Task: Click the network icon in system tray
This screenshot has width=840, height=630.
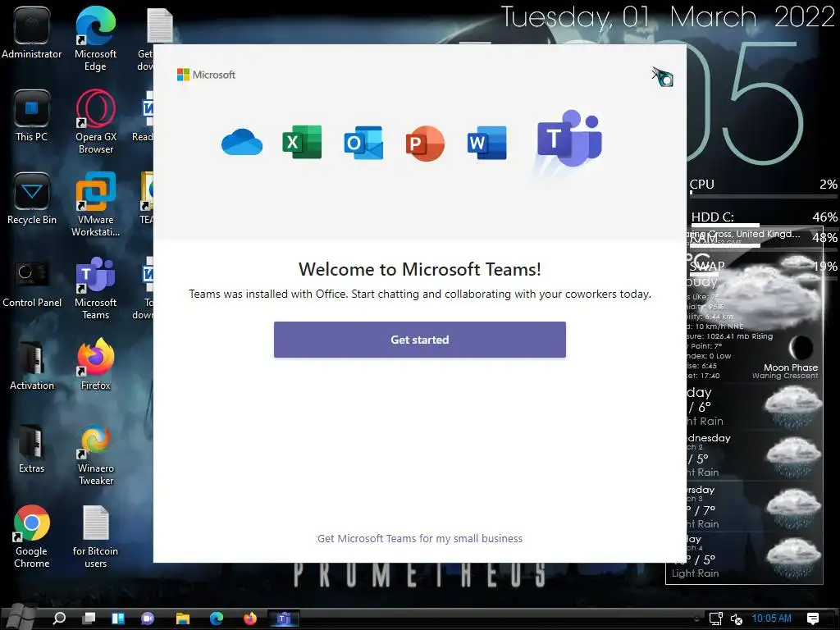Action: [715, 619]
